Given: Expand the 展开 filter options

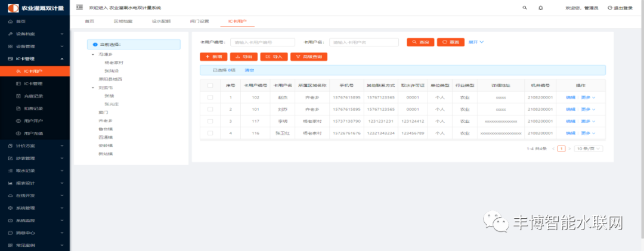Looking at the screenshot, I should (x=476, y=42).
